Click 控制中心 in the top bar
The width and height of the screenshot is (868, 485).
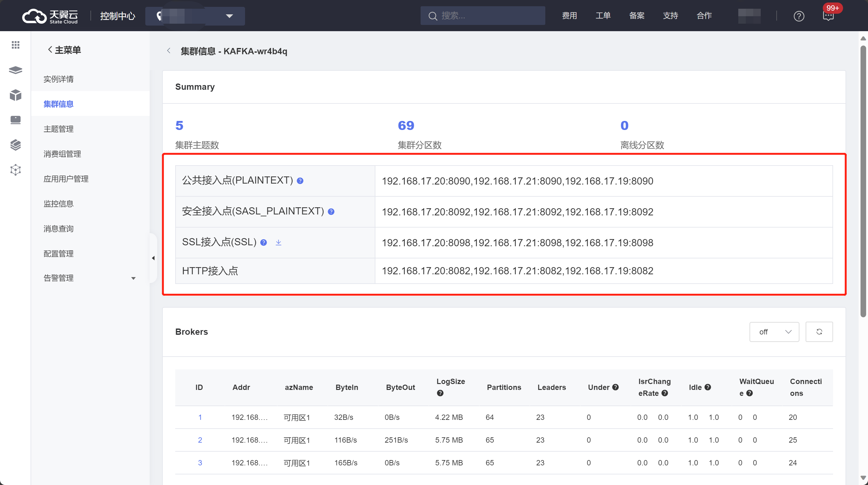pos(118,16)
